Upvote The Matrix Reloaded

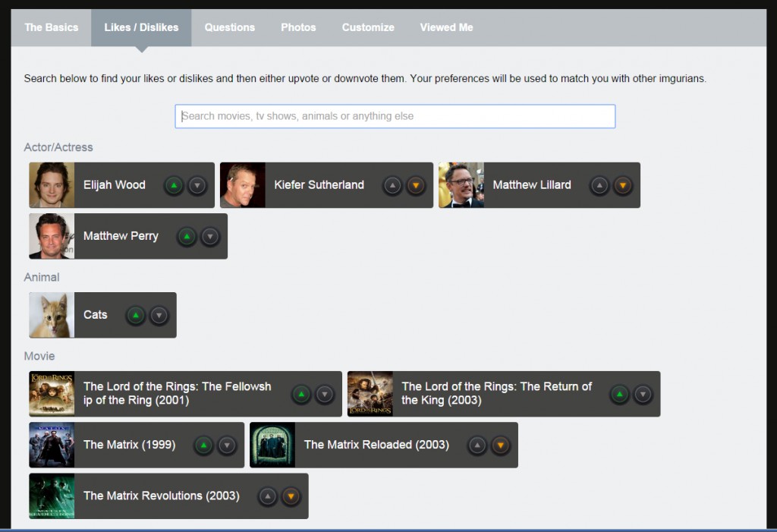[x=477, y=445]
